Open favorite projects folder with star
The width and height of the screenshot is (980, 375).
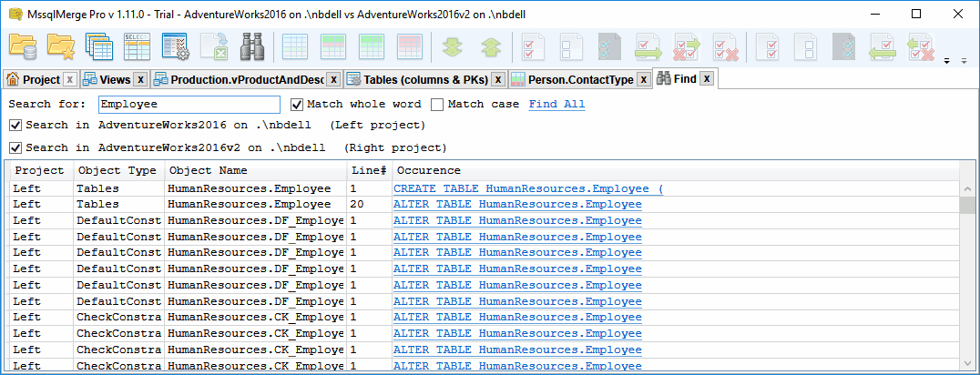pos(61,47)
